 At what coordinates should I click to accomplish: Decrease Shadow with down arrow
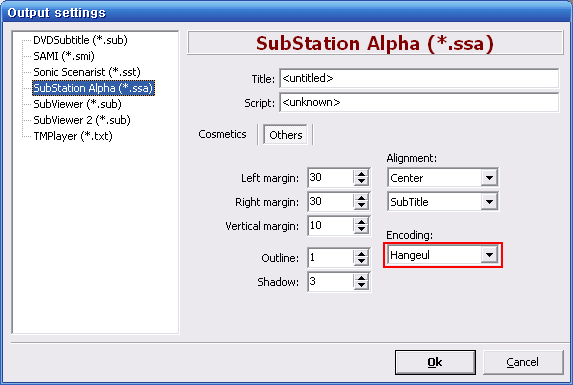pos(361,286)
